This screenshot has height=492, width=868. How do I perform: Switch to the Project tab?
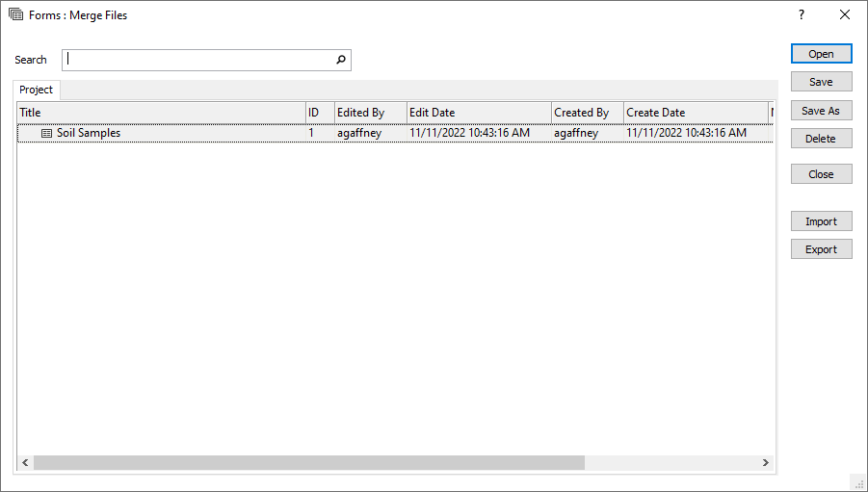click(x=37, y=90)
